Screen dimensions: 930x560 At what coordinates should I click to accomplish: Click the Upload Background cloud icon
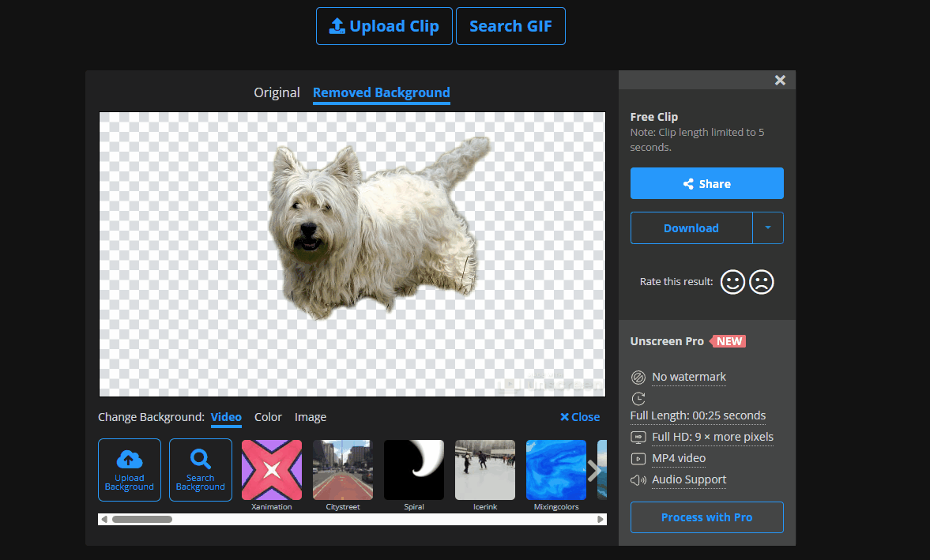tap(129, 460)
